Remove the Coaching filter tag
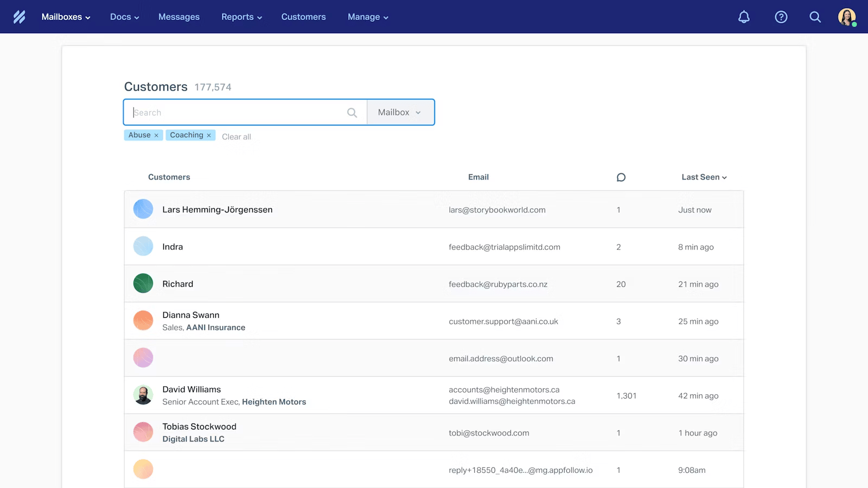 (x=209, y=136)
